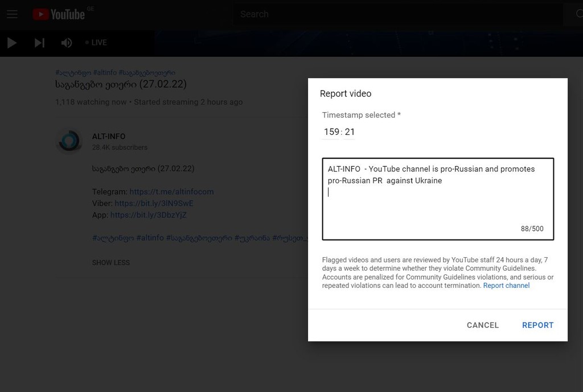Viewport: 583px width, 392px height.
Task: Skip to the next video
Action: [39, 43]
